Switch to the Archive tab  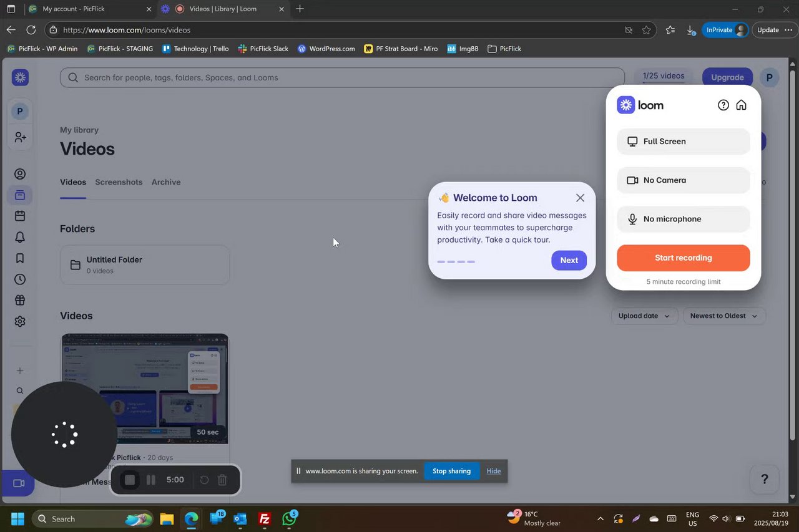tap(166, 182)
